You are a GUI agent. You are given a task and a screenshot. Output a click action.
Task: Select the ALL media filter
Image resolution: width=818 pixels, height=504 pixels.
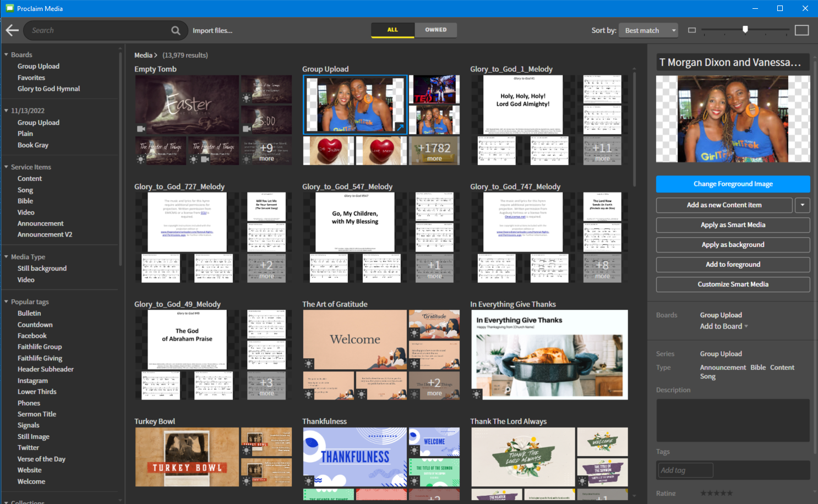(x=392, y=30)
